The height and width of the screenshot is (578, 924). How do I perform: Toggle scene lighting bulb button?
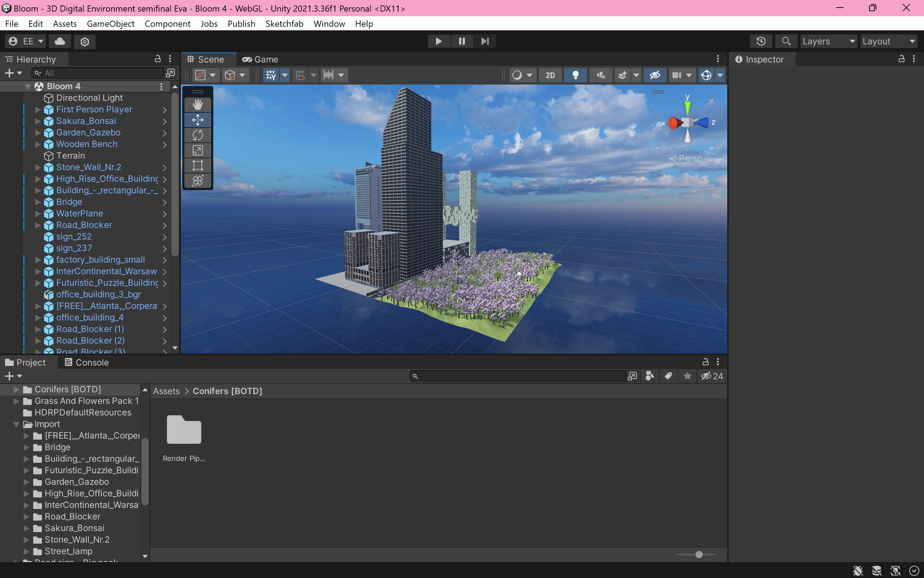[x=575, y=75]
